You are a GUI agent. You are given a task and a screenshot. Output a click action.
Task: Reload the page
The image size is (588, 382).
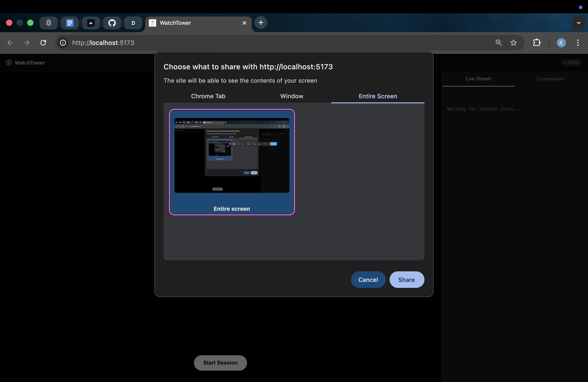43,43
